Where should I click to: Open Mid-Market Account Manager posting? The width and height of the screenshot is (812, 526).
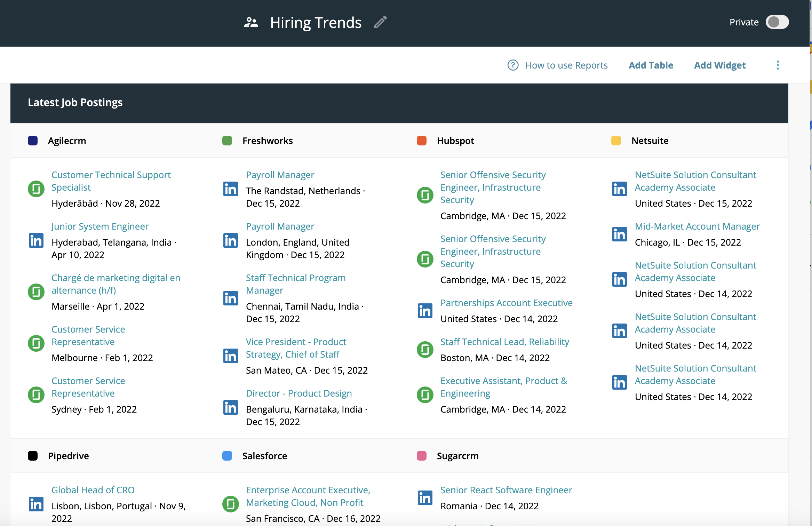pos(697,226)
